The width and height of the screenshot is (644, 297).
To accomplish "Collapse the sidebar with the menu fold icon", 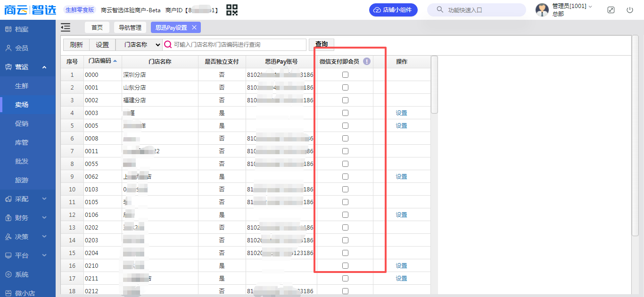I will 66,27.
